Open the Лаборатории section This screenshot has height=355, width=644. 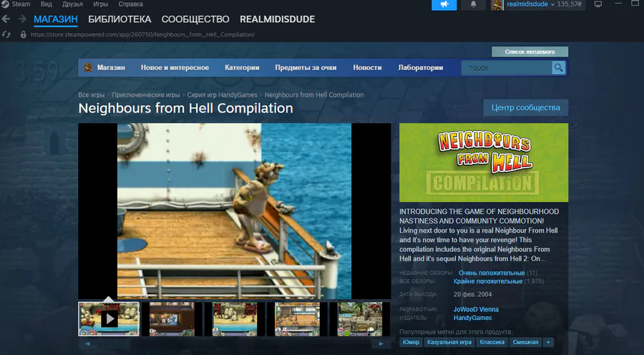pyautogui.click(x=421, y=68)
